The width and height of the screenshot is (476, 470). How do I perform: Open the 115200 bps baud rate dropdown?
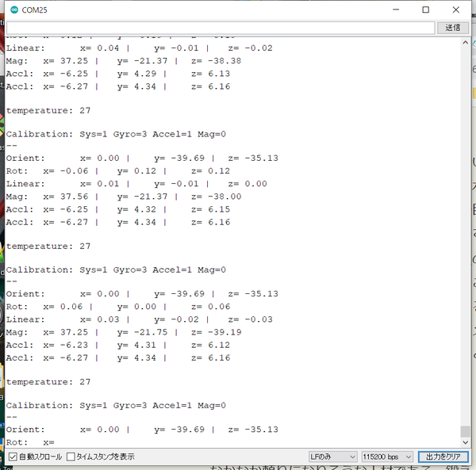point(387,457)
